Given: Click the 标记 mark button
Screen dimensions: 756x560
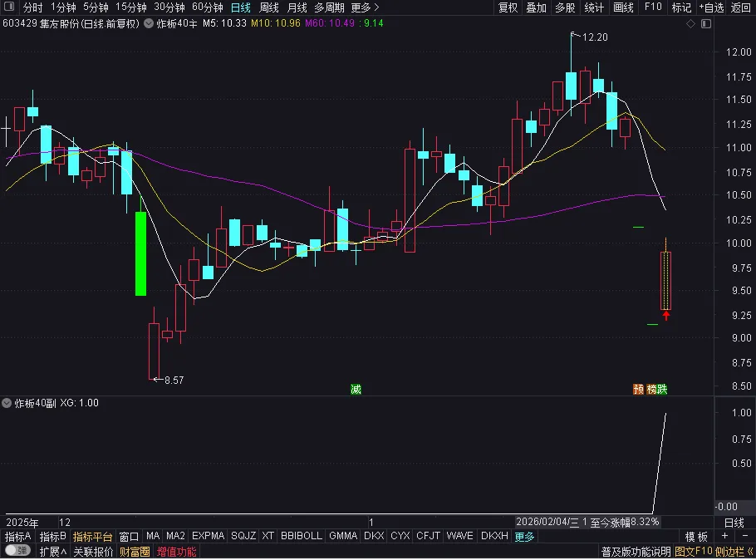Looking at the screenshot, I should click(x=681, y=7).
